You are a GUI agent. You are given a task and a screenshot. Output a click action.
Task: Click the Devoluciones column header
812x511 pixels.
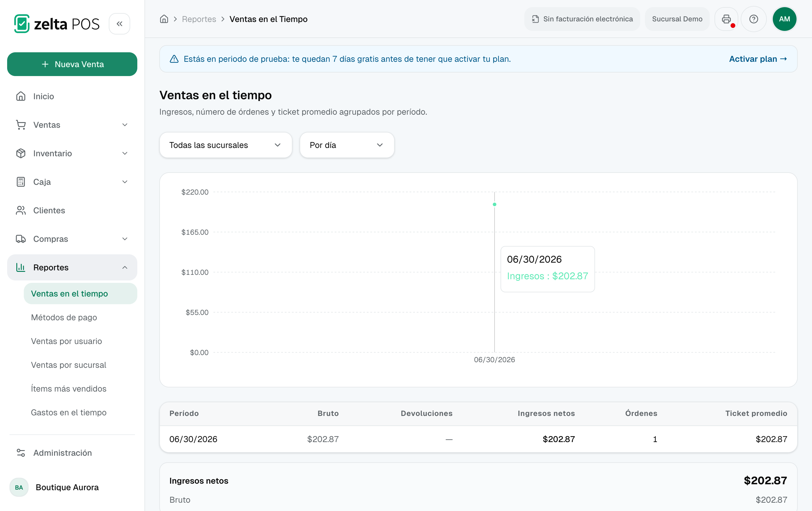click(427, 413)
